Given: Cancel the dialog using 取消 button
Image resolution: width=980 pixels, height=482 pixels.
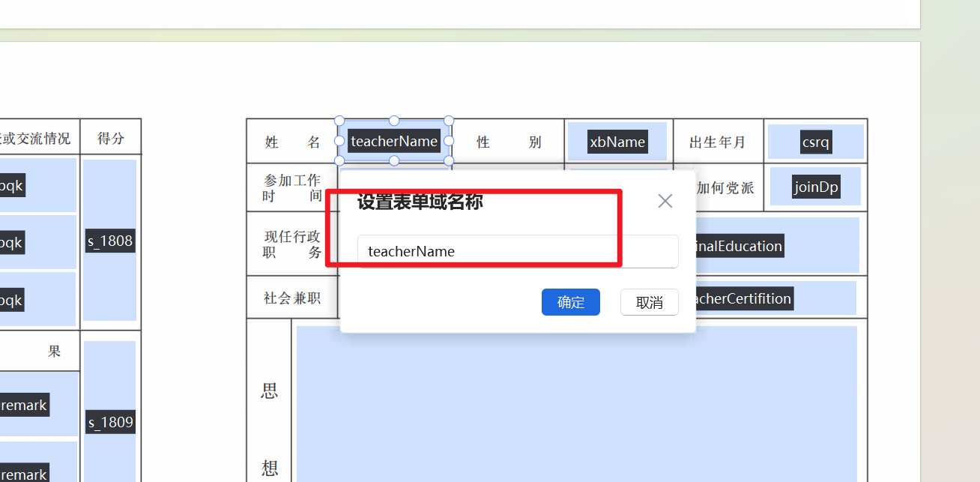Looking at the screenshot, I should [649, 302].
